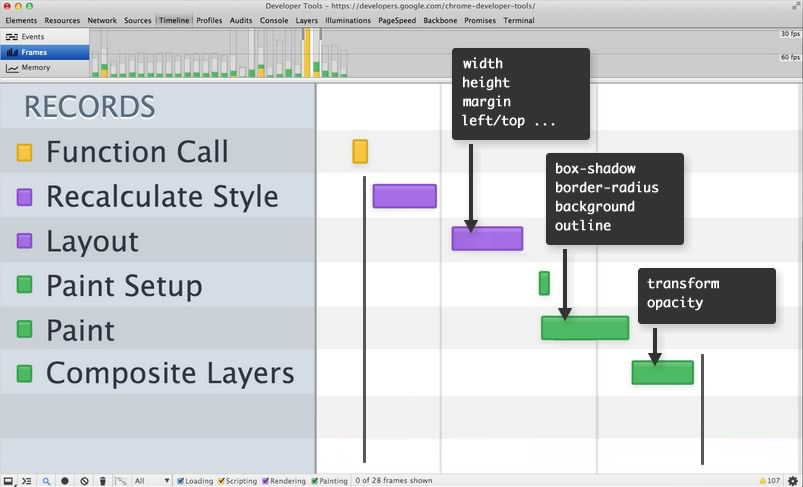This screenshot has height=487, width=803.
Task: Click the dock-to-window icon in bottom toolbar
Action: [8, 481]
